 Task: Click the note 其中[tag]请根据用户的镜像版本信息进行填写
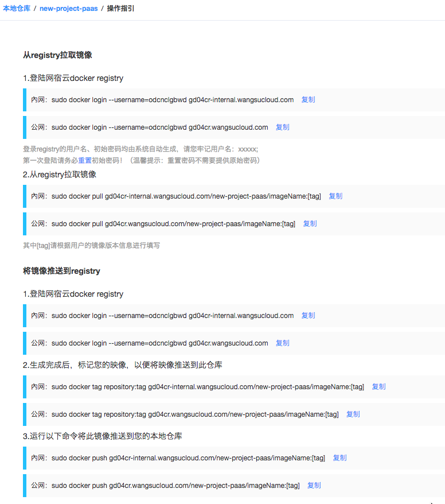pyautogui.click(x=91, y=246)
